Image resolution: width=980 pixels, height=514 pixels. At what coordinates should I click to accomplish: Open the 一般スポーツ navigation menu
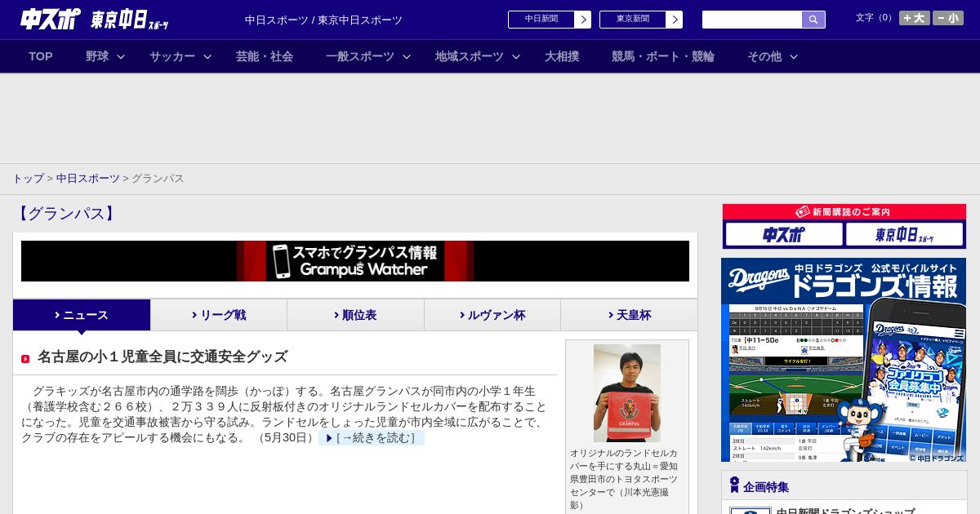coord(360,56)
